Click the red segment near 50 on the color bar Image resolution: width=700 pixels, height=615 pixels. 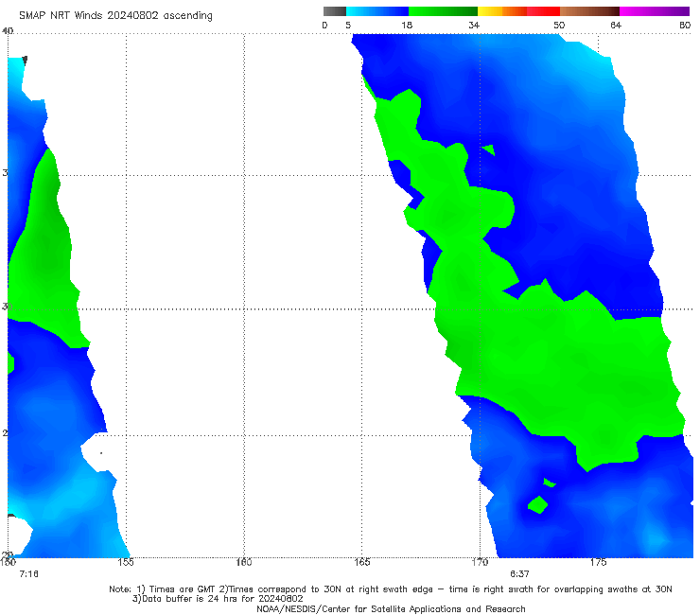(x=543, y=11)
